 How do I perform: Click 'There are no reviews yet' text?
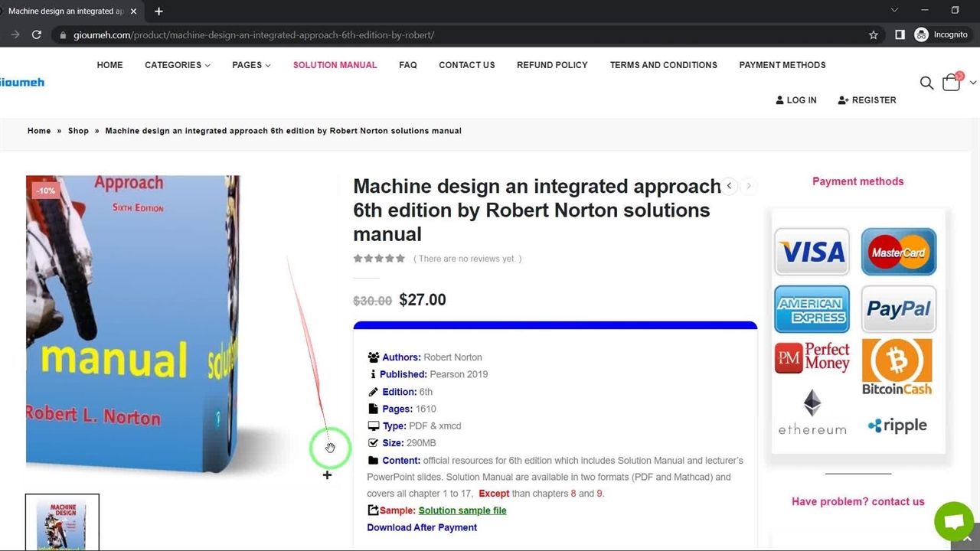click(467, 259)
